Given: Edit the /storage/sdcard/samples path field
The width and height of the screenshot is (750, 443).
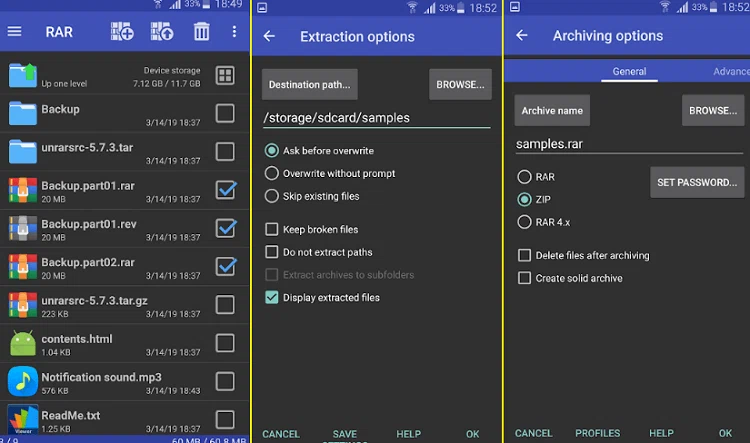Looking at the screenshot, I should 376,118.
